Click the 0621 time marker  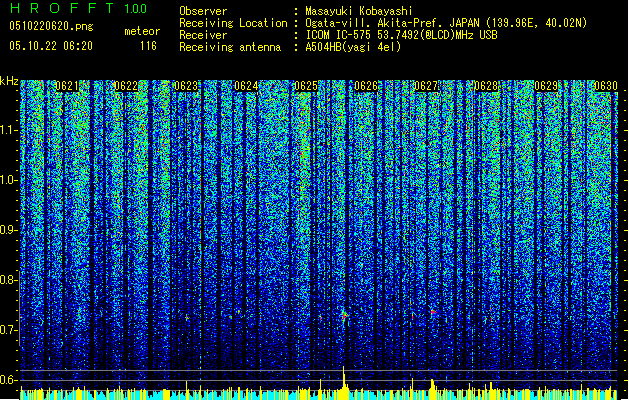pos(67,86)
